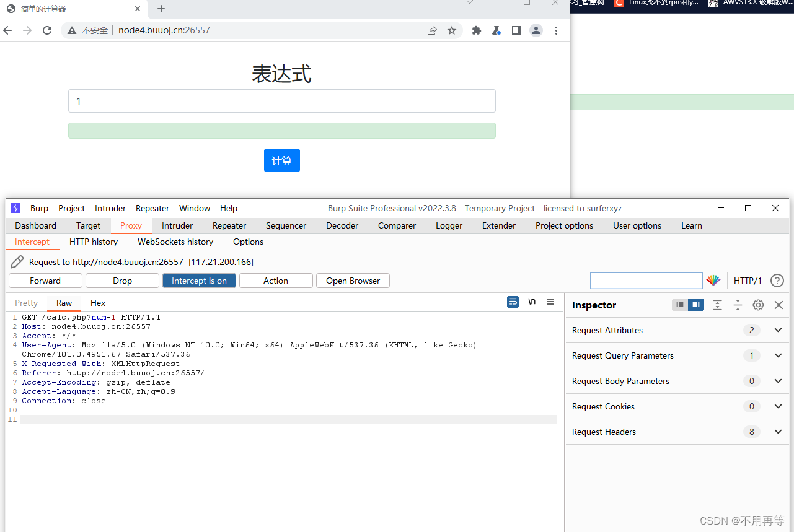
Task: Expand the Request Headers section
Action: [x=778, y=432]
